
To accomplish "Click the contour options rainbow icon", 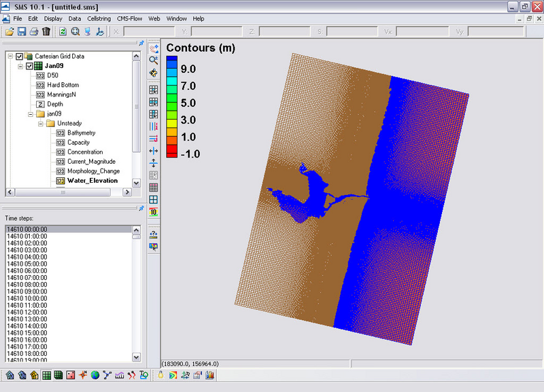I will (x=173, y=375).
